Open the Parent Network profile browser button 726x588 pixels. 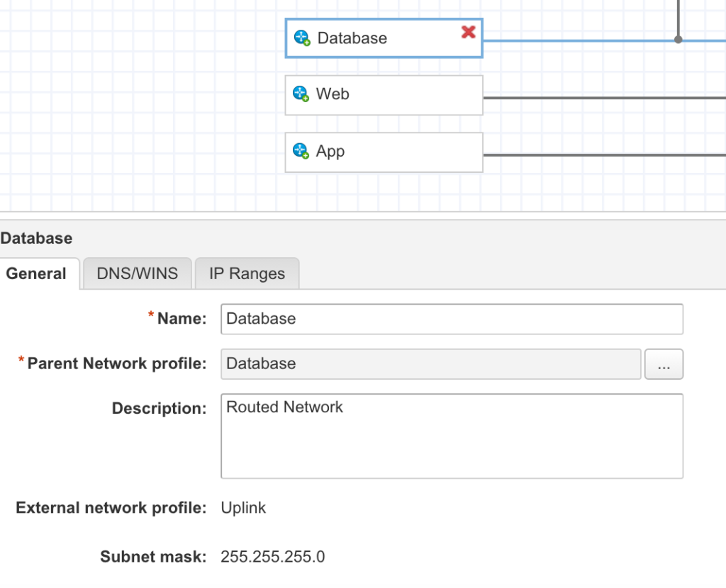pos(664,363)
